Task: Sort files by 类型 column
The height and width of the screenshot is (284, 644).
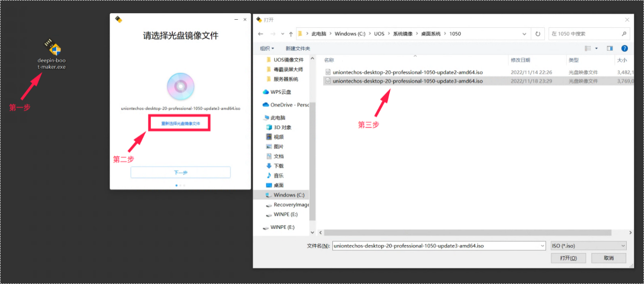Action: tap(573, 60)
